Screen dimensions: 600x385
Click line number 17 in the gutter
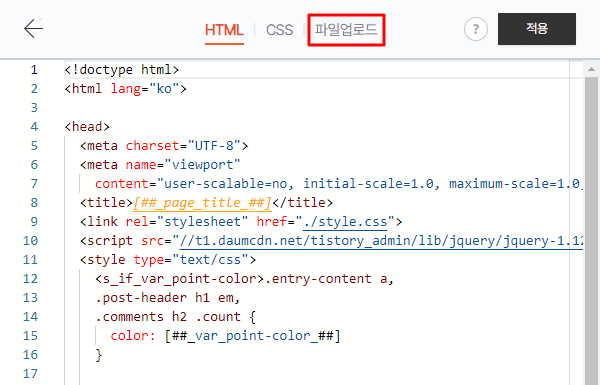(x=30, y=374)
